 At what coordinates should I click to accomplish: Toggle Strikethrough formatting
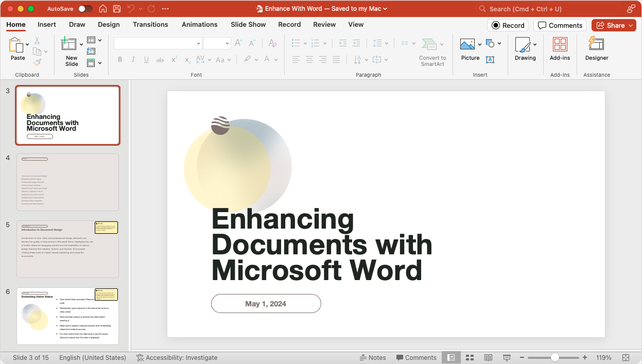point(160,60)
